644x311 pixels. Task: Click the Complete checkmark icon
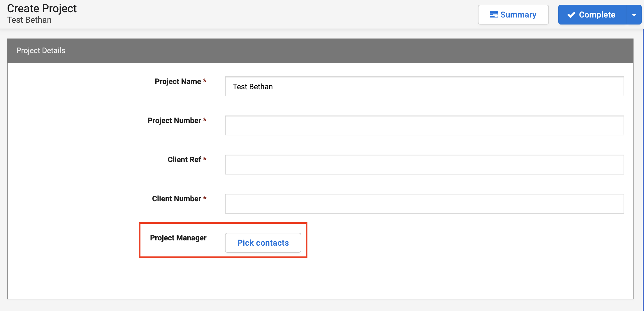pyautogui.click(x=571, y=15)
